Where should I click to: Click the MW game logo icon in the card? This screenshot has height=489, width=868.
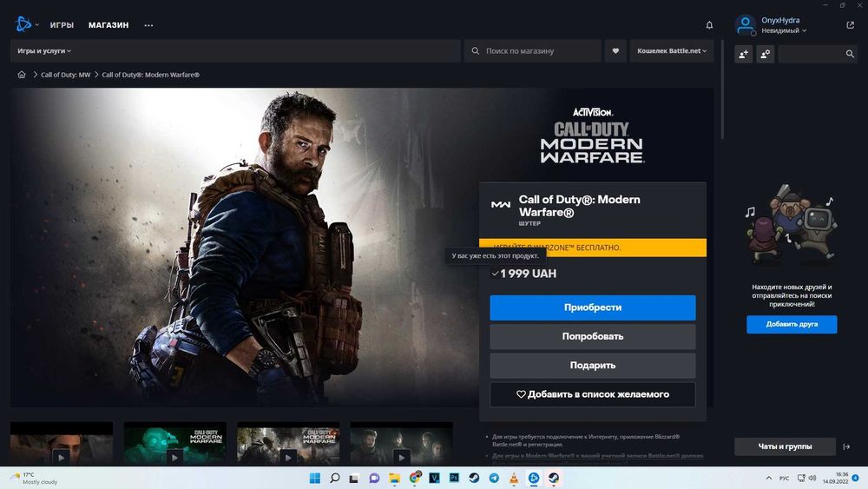501,204
